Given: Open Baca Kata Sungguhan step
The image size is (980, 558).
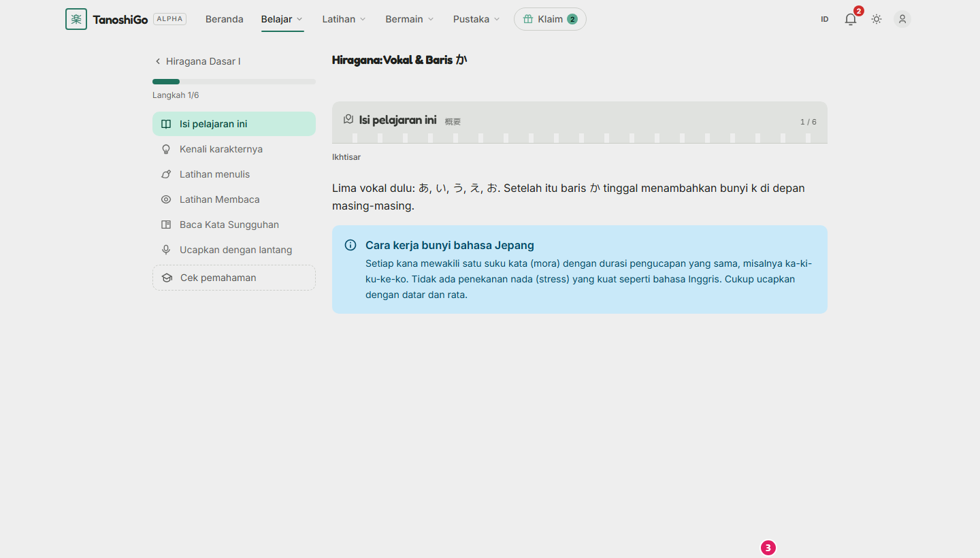Looking at the screenshot, I should click(x=234, y=225).
